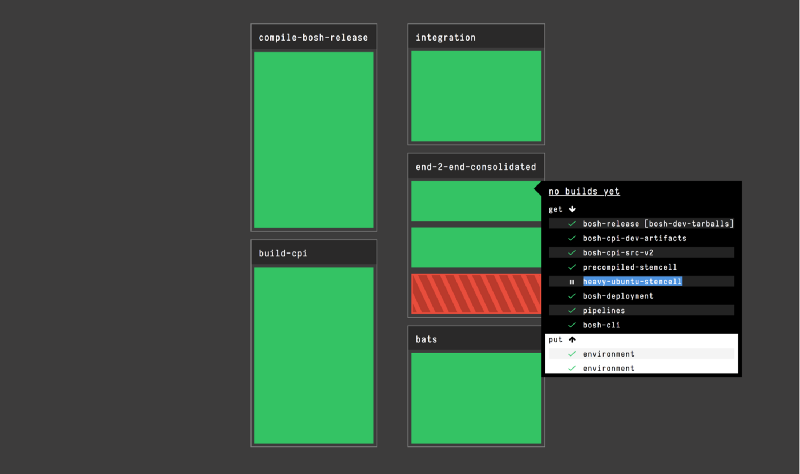Click the pause icon beside heavy-ubuntu-stemcell
Image resolution: width=800 pixels, height=474 pixels.
tap(571, 282)
